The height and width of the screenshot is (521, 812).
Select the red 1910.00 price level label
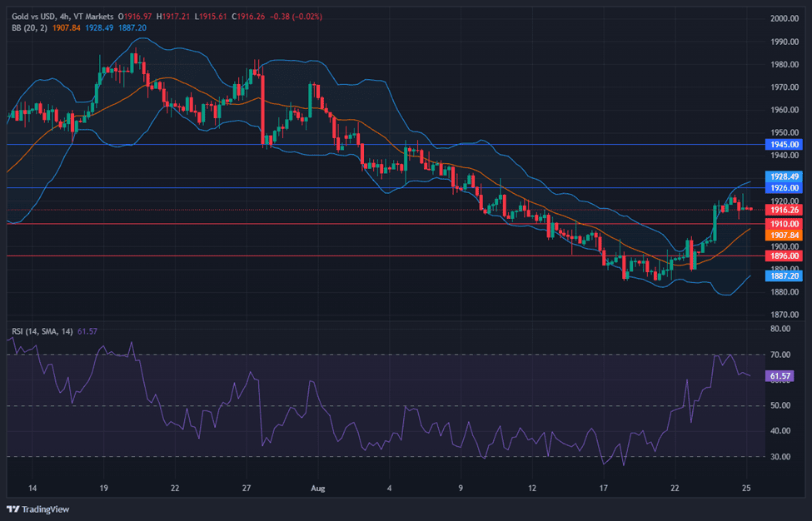point(783,224)
